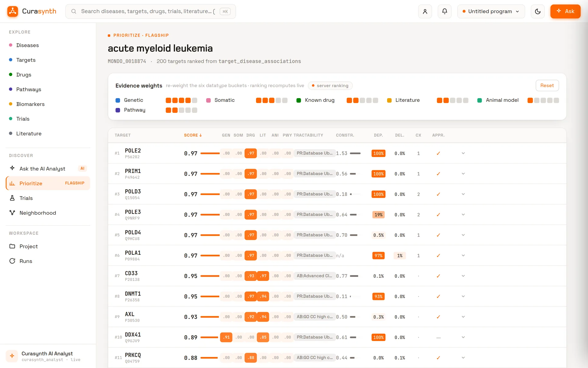Click the approved checkmark for PRKCQ

[438, 358]
